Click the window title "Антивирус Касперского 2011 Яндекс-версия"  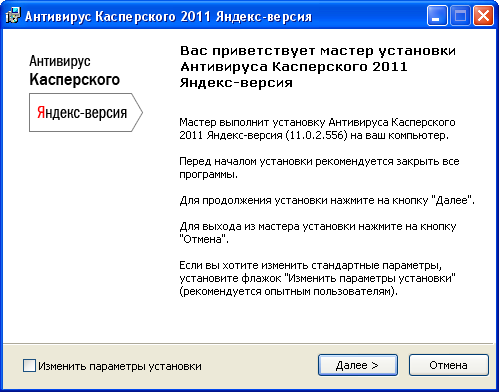[x=168, y=16]
